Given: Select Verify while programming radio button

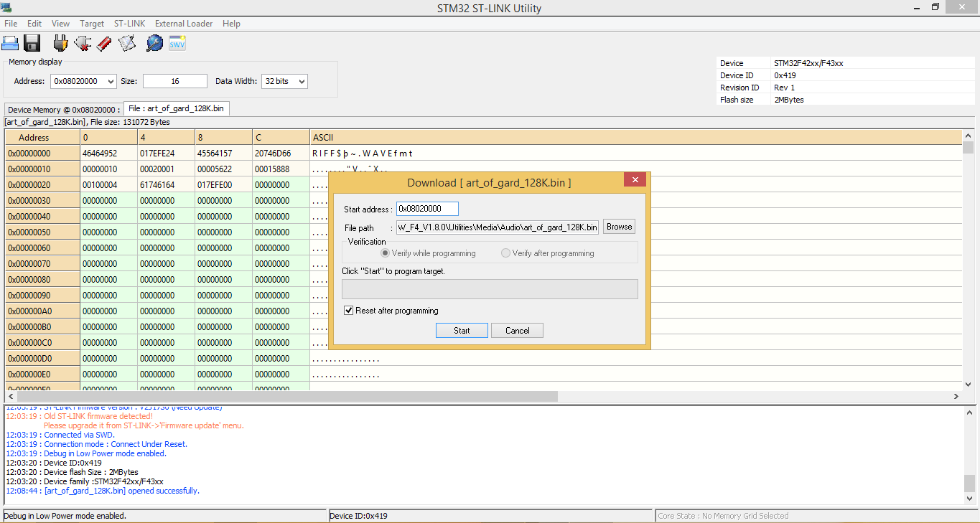Looking at the screenshot, I should pos(386,253).
